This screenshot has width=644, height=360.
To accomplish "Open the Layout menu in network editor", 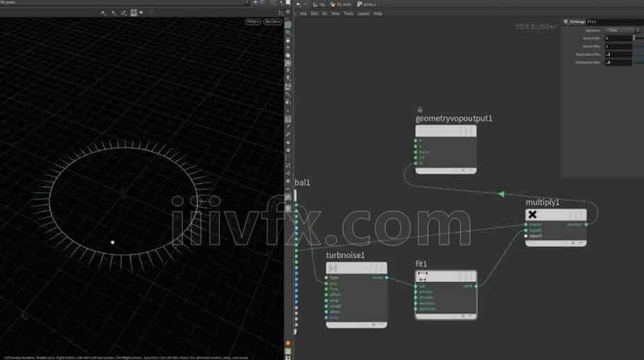I will point(363,13).
